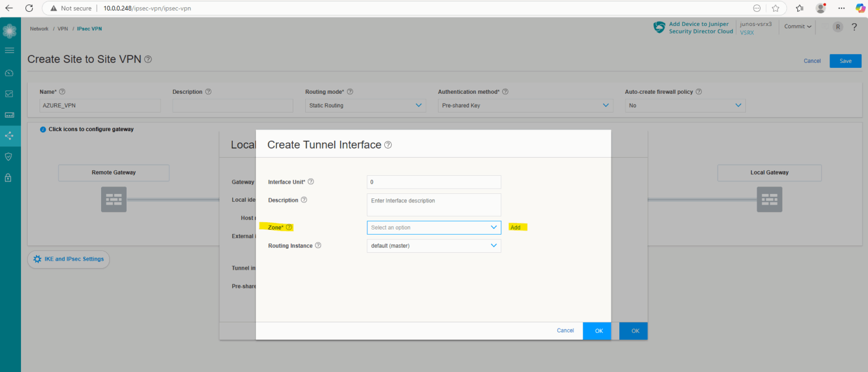The image size is (868, 372).
Task: Open the Security shield icon in the sidebar
Action: [10, 157]
